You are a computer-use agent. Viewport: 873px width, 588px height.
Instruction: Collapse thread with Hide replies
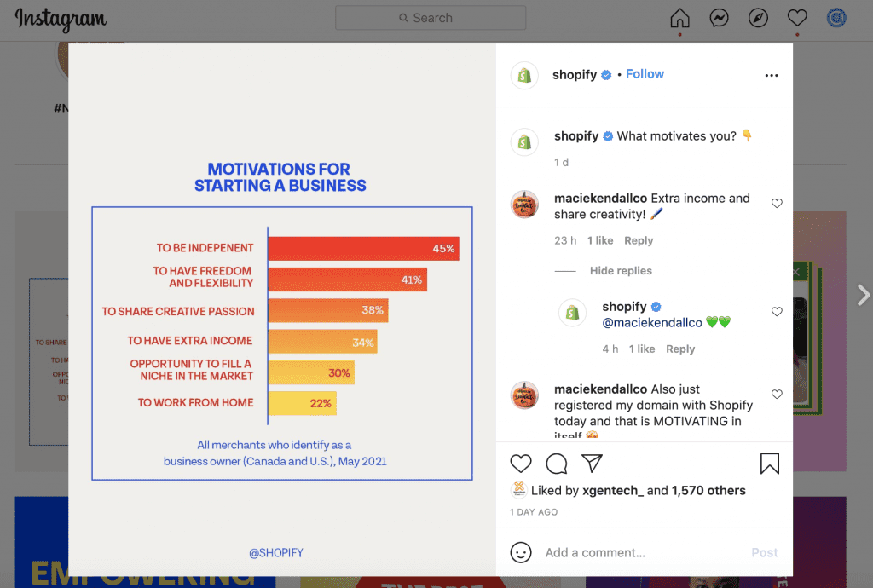[x=621, y=270]
